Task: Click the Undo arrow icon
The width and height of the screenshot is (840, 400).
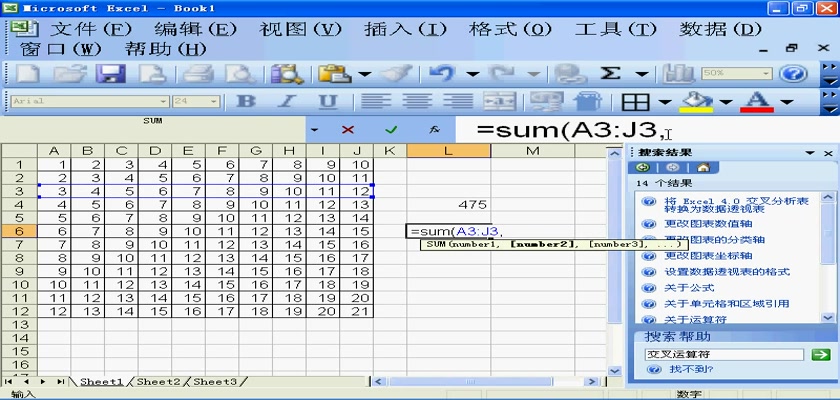Action: point(443,74)
